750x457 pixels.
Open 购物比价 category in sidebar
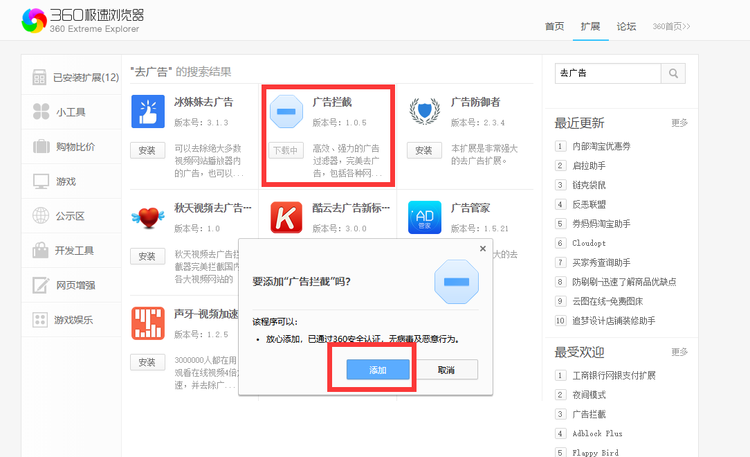tap(75, 146)
